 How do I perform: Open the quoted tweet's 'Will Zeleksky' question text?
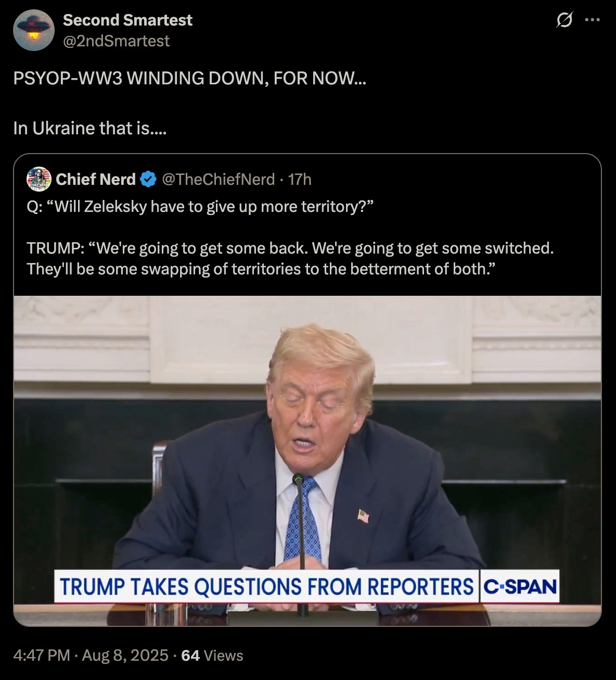click(x=200, y=207)
